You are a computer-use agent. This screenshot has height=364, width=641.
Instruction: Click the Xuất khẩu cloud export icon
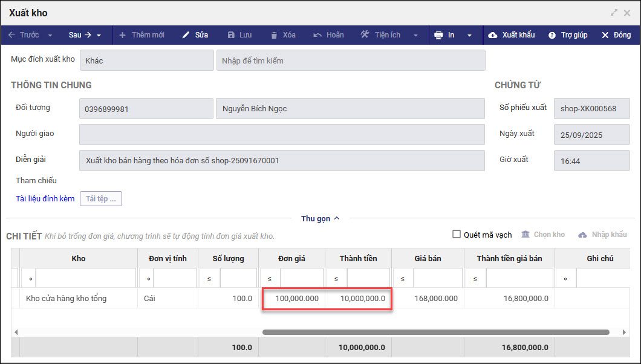tap(492, 35)
